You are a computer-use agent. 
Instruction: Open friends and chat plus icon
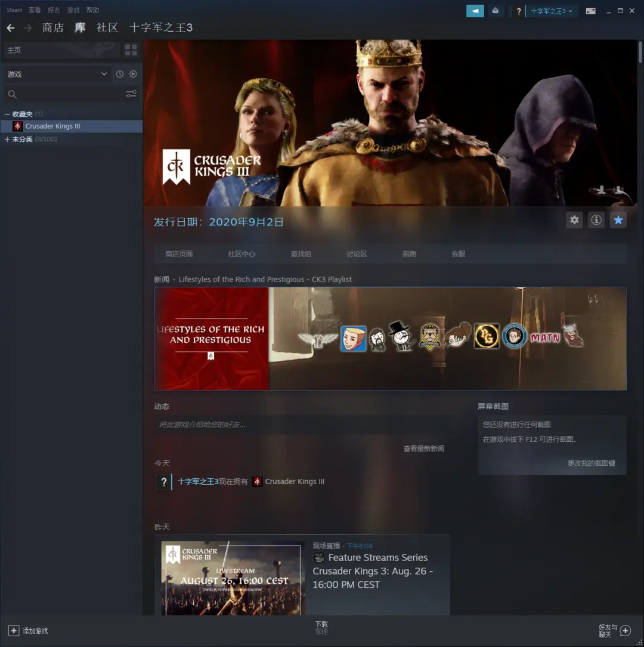coord(626,630)
